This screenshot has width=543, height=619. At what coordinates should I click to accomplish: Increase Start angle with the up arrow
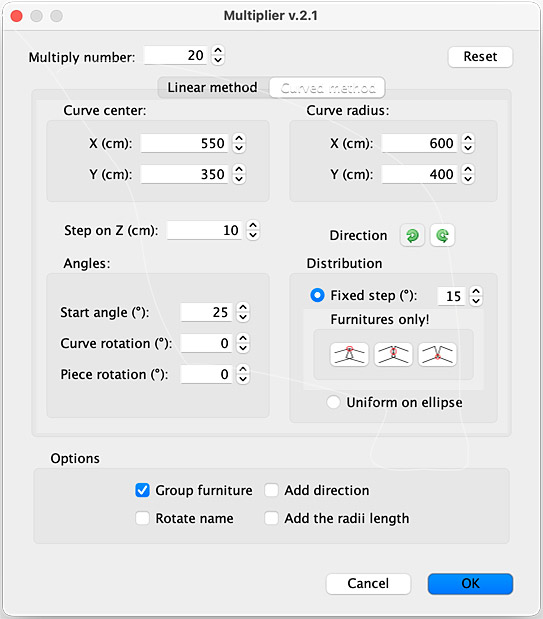pyautogui.click(x=243, y=308)
